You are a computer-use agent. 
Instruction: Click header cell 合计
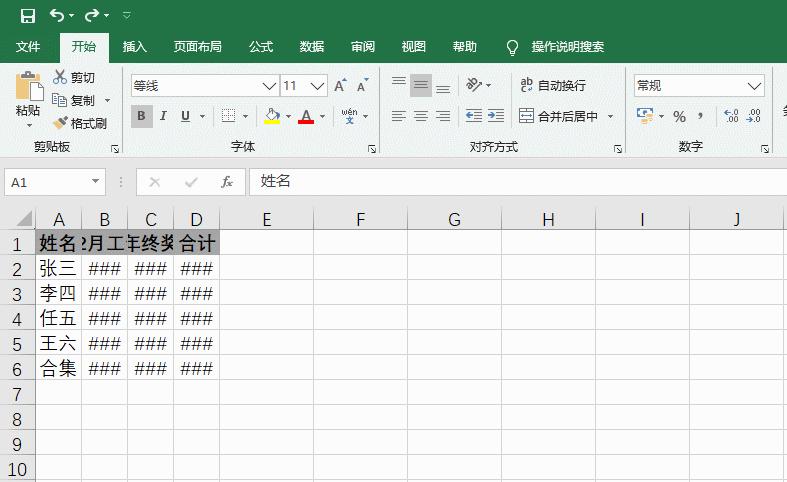coord(197,243)
